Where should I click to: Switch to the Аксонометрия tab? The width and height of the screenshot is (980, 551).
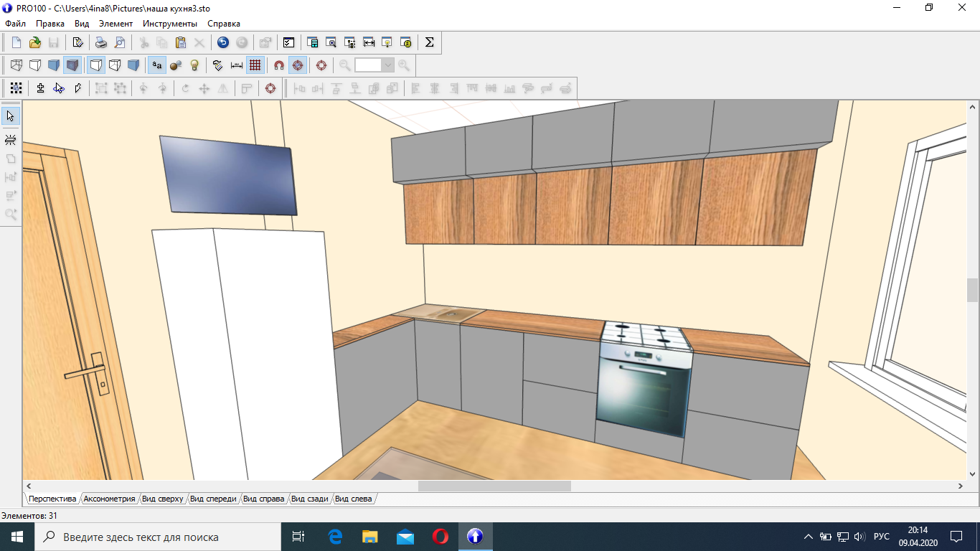pos(109,499)
